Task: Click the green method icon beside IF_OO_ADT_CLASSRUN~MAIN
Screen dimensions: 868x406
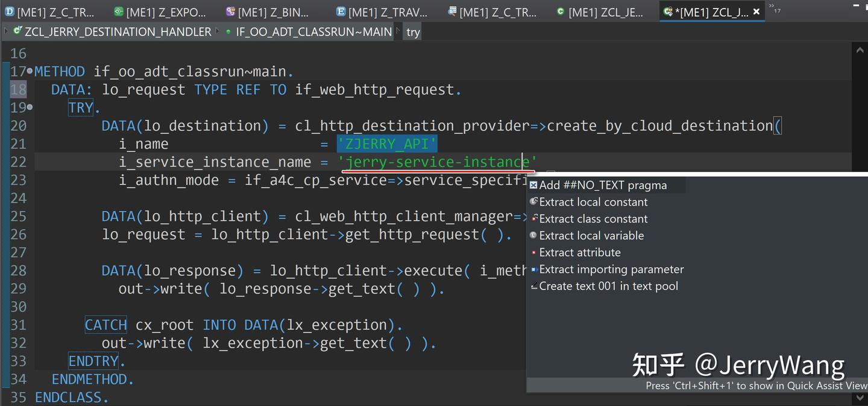Action: [x=228, y=32]
